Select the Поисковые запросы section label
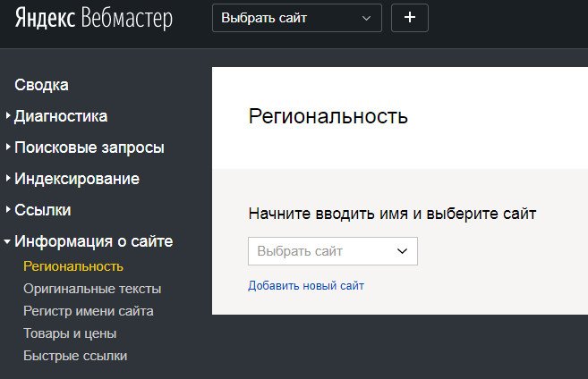Viewport: 588px width, 379px height. [89, 147]
